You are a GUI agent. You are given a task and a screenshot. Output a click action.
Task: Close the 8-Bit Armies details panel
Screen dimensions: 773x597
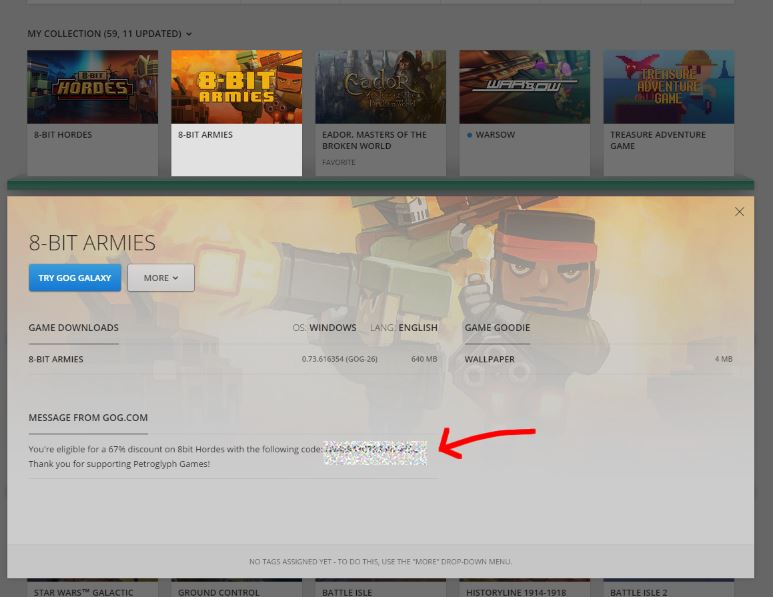739,211
